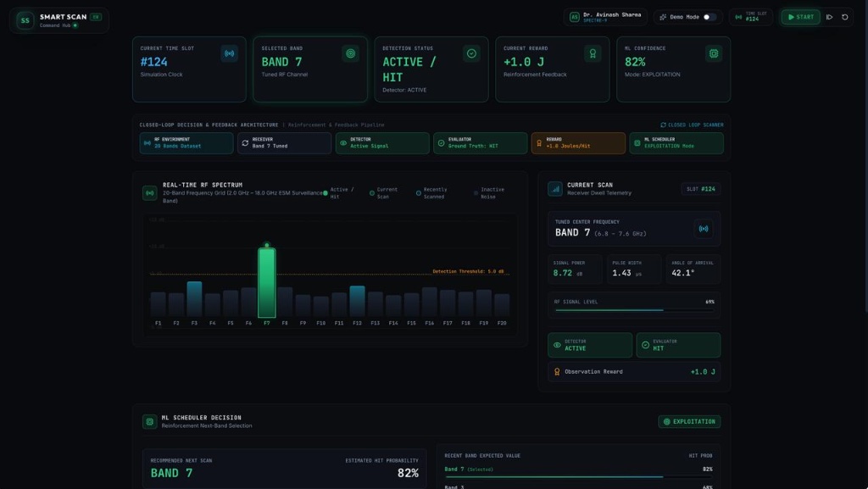The width and height of the screenshot is (868, 489).
Task: Click the page vertical scrollbar
Action: click(x=865, y=155)
